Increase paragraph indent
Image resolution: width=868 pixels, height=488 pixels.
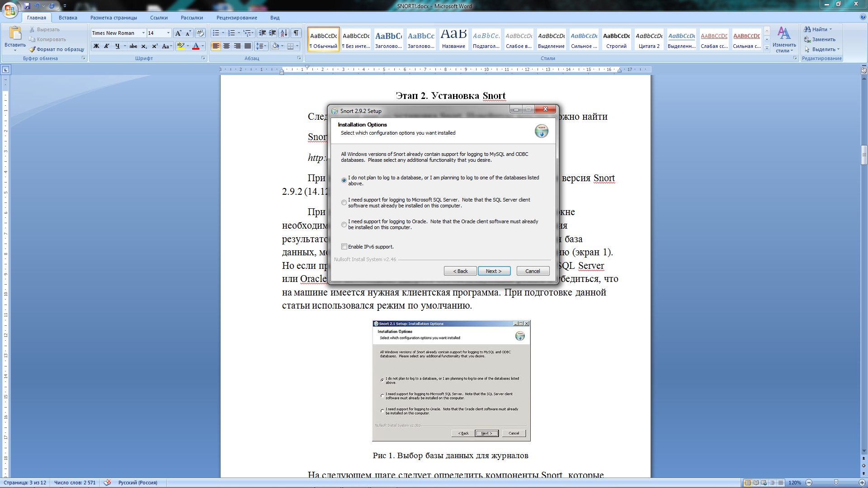(x=273, y=33)
